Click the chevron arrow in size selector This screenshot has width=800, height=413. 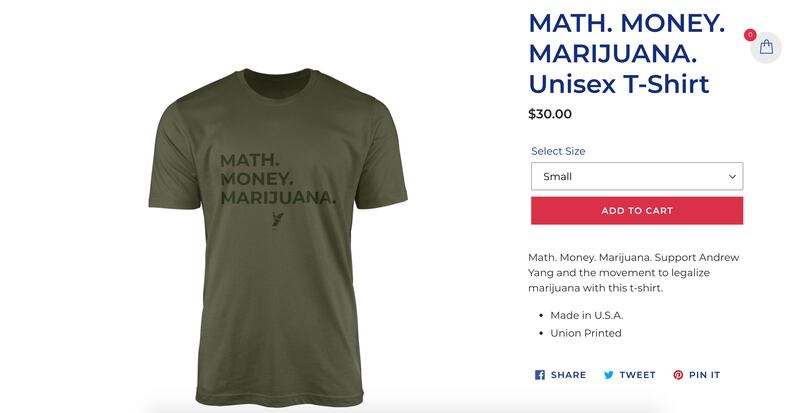tap(732, 177)
